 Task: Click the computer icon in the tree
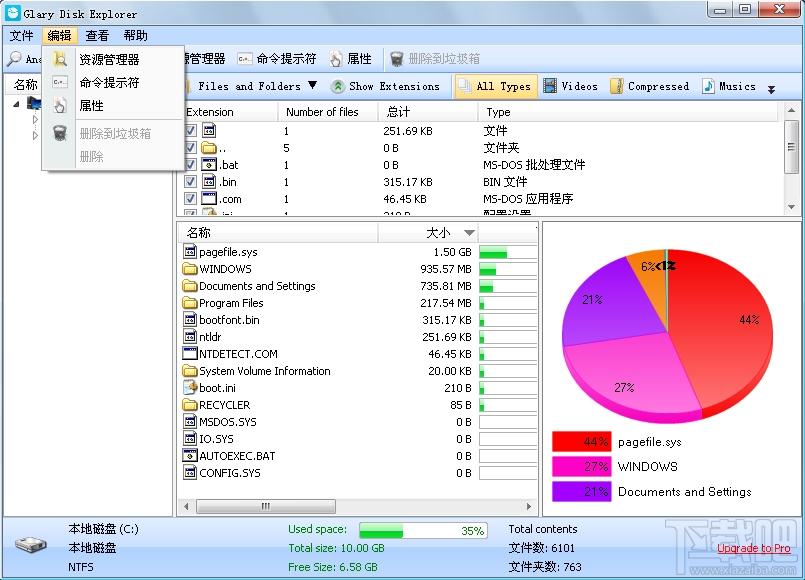[x=34, y=103]
